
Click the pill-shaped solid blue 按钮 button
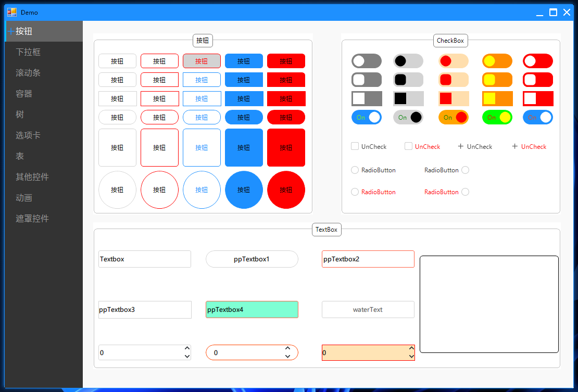(244, 117)
